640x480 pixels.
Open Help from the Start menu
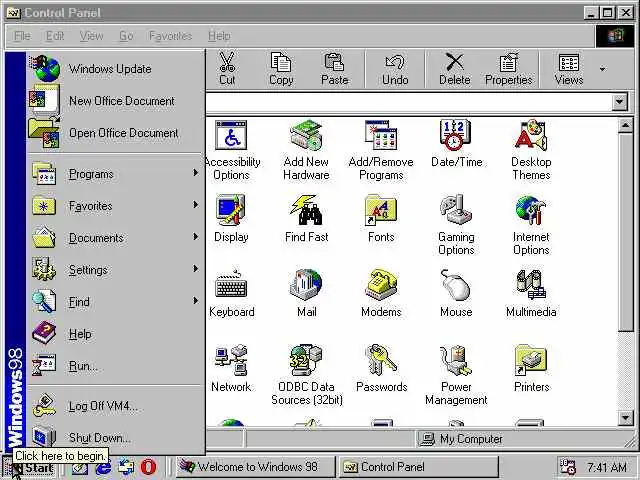(x=115, y=334)
